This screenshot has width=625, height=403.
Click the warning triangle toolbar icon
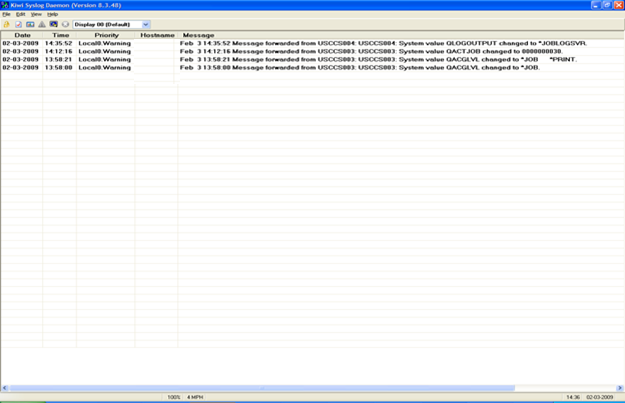[x=42, y=24]
